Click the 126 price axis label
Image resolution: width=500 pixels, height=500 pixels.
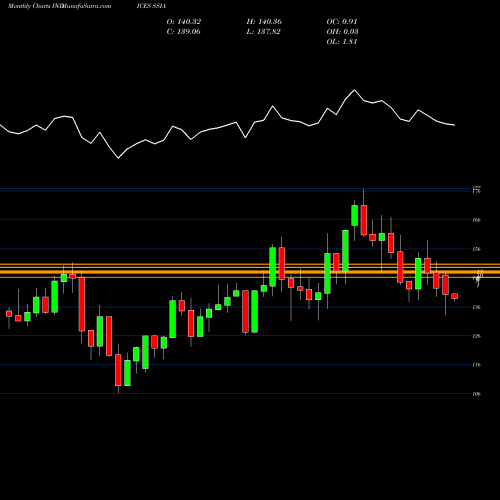(x=477, y=336)
